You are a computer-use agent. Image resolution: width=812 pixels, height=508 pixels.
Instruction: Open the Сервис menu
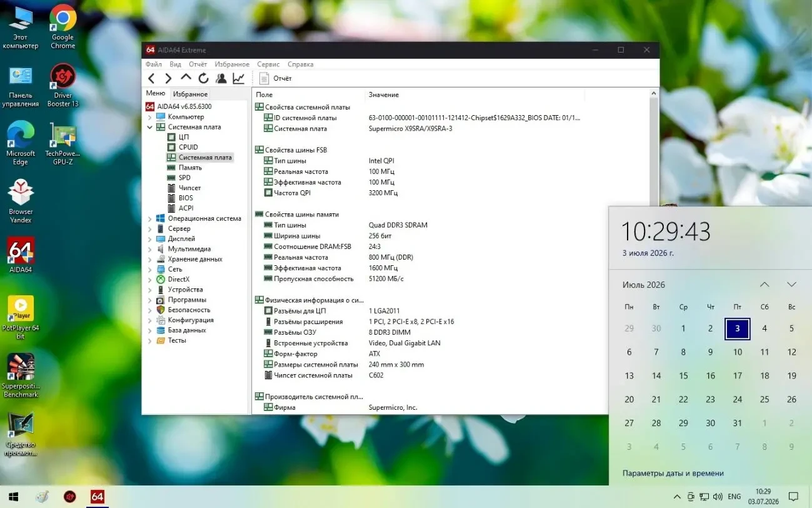pos(268,64)
